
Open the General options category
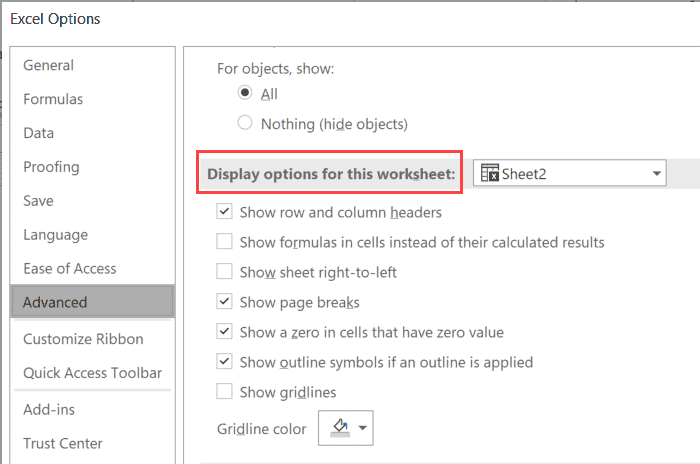click(x=49, y=65)
